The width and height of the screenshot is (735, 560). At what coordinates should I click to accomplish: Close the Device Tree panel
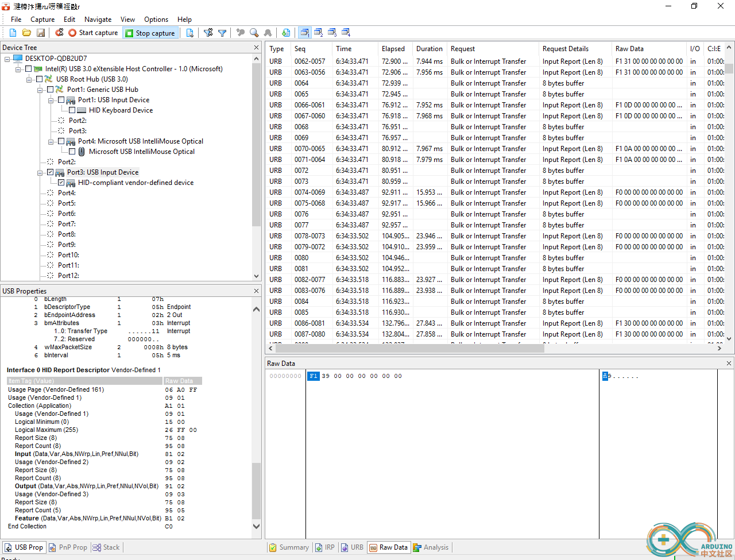coord(256,48)
